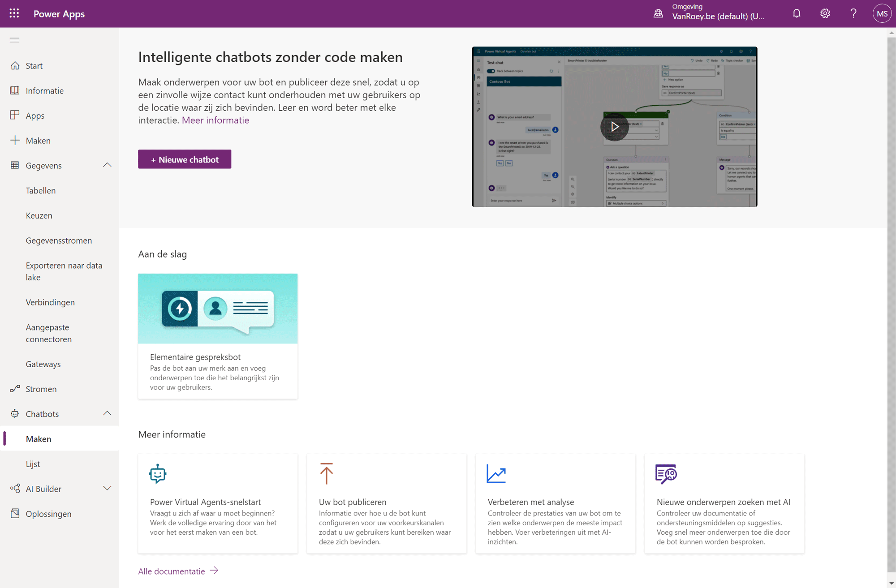The image size is (896, 588).
Task: Expand the AI Builder section chevron
Action: (107, 489)
